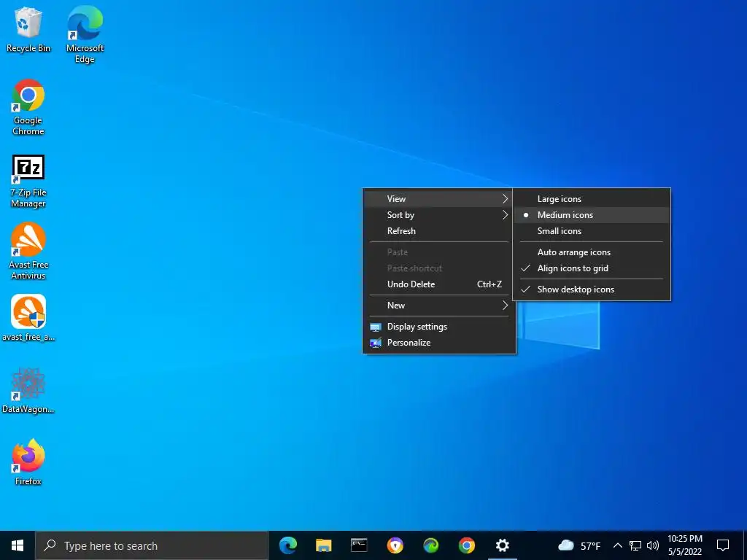Open the Recycle Bin desktop icon
747x560 pixels.
click(28, 29)
